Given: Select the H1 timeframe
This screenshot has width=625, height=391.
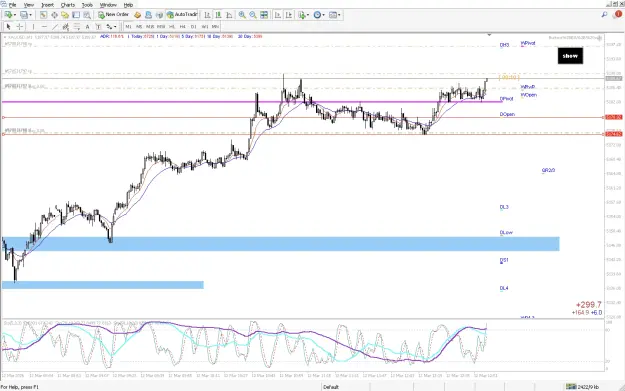Looking at the screenshot, I should [x=172, y=27].
